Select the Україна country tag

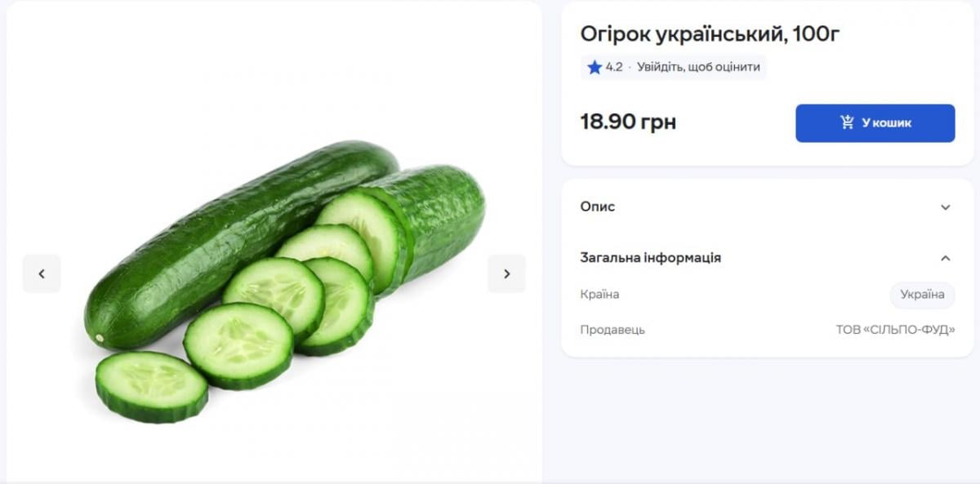click(922, 295)
